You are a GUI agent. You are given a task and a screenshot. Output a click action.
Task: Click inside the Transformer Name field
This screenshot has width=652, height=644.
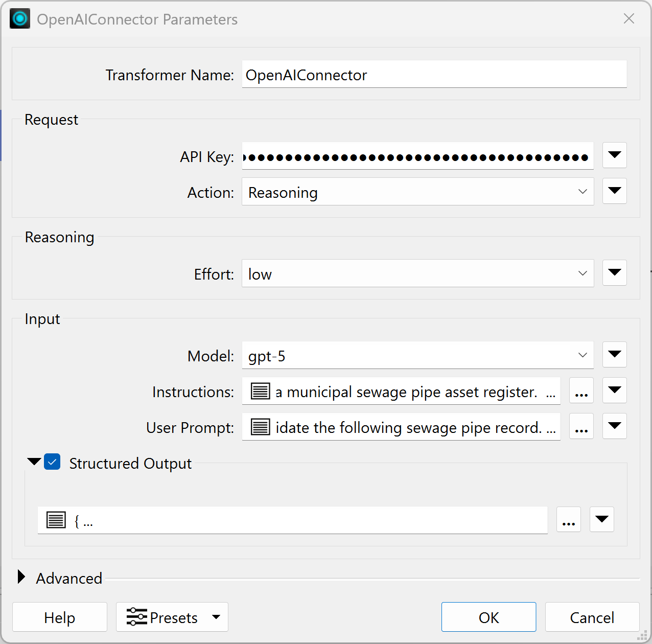click(x=434, y=75)
